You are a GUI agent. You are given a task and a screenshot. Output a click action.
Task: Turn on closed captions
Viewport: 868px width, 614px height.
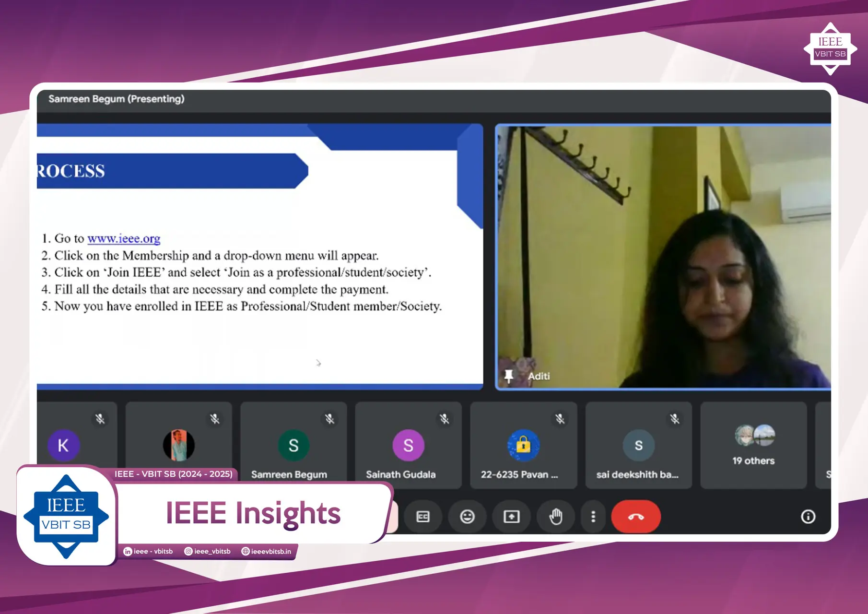click(423, 517)
